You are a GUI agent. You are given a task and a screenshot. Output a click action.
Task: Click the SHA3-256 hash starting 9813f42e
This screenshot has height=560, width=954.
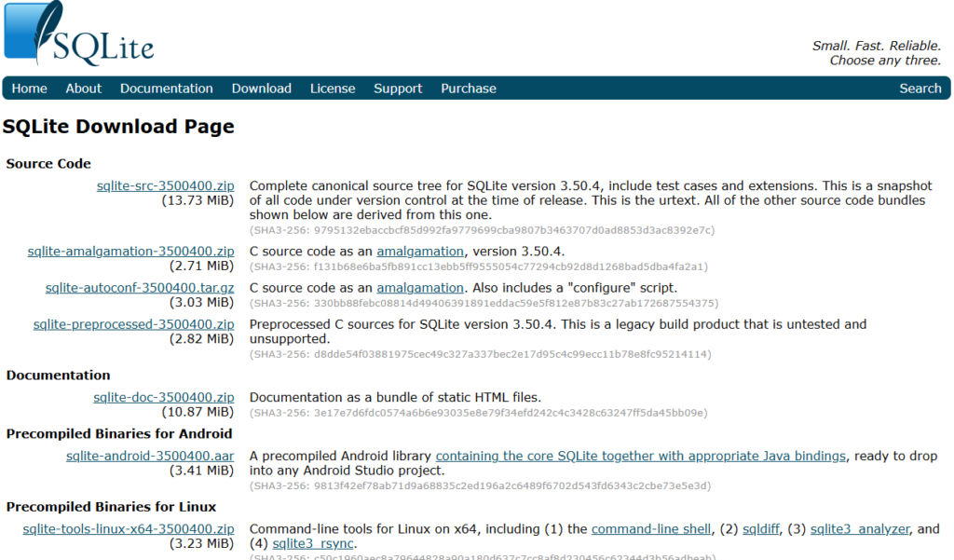tap(480, 485)
